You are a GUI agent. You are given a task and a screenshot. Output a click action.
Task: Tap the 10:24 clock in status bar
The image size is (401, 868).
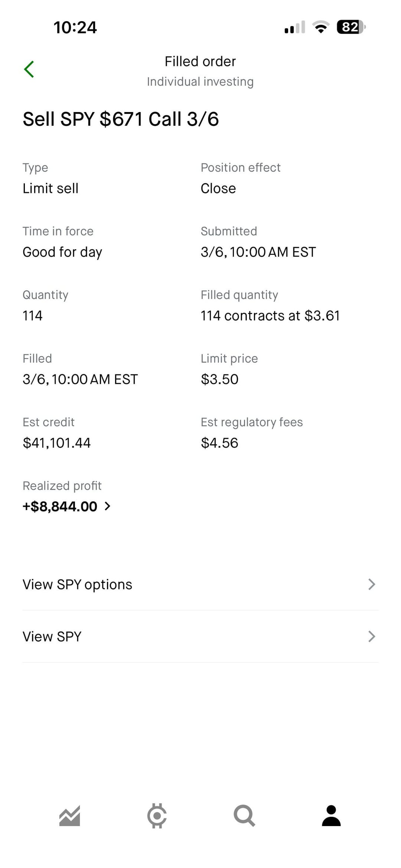pos(75,27)
